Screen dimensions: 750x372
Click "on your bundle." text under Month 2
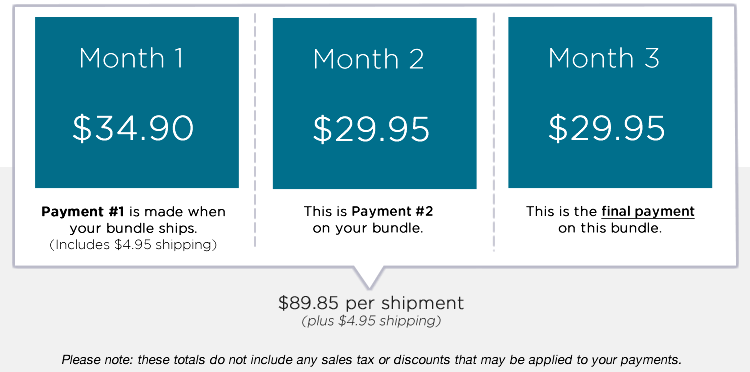[368, 228]
